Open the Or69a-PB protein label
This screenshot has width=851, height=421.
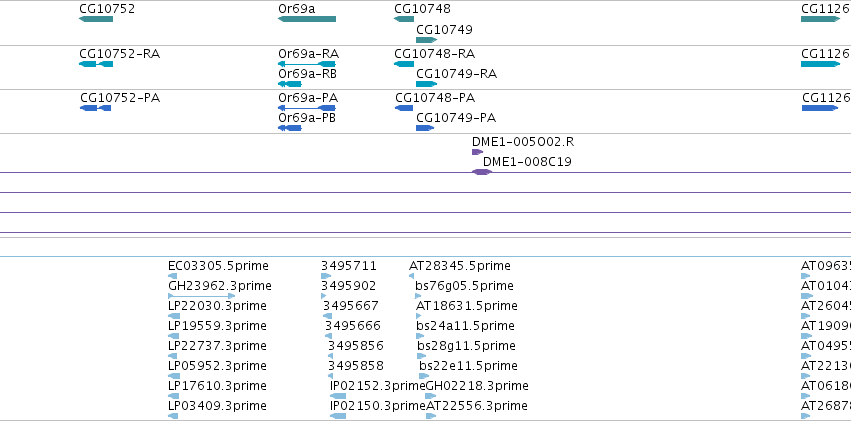[307, 118]
